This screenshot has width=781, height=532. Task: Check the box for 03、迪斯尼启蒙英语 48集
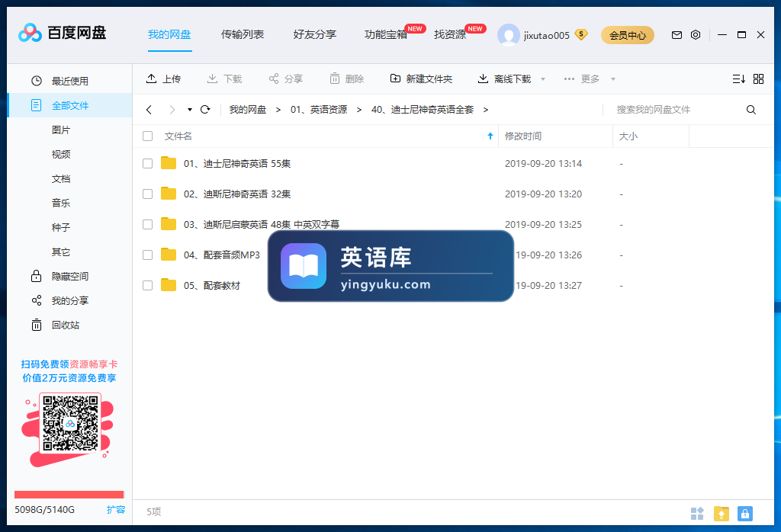point(147,224)
